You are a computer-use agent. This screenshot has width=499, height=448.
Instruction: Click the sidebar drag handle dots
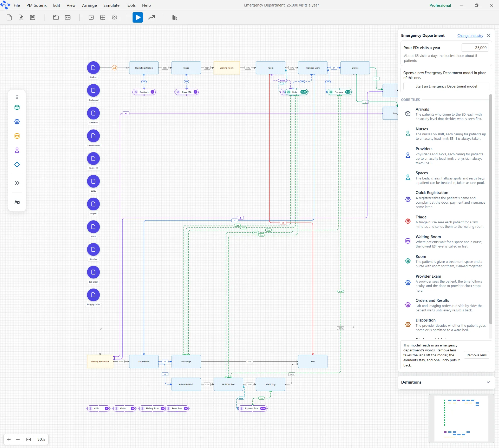17,97
